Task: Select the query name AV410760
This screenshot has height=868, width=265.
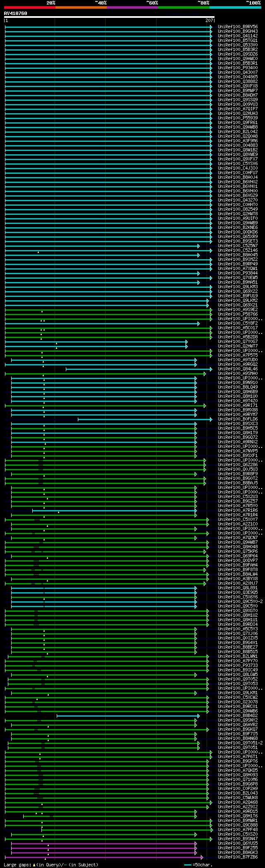Action: point(16,13)
